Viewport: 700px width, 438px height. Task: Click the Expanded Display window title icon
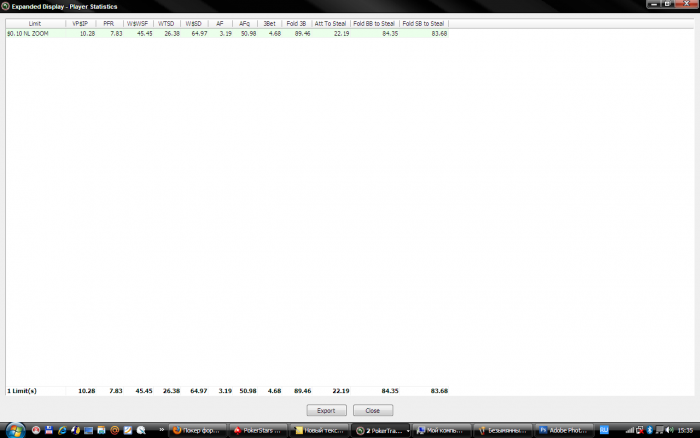click(5, 6)
